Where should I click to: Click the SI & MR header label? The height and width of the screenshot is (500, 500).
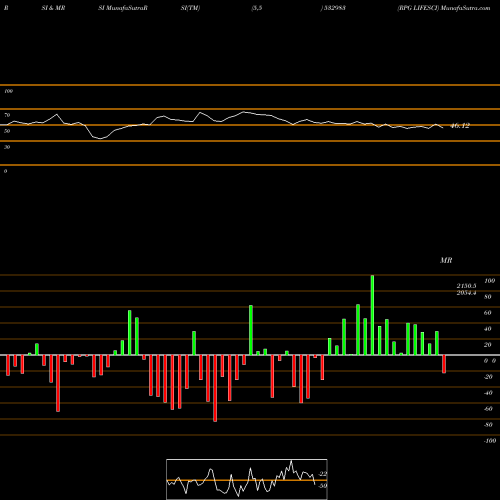(x=53, y=8)
